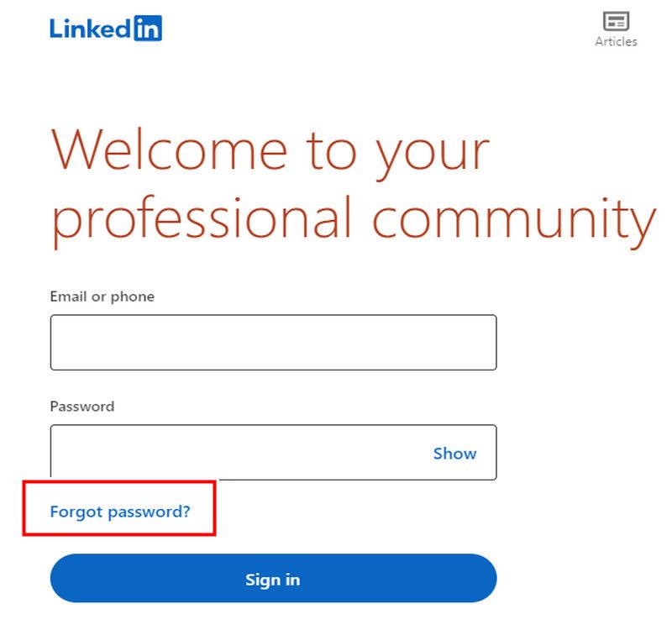
Task: Click the "Password" field label
Action: pyautogui.click(x=82, y=407)
